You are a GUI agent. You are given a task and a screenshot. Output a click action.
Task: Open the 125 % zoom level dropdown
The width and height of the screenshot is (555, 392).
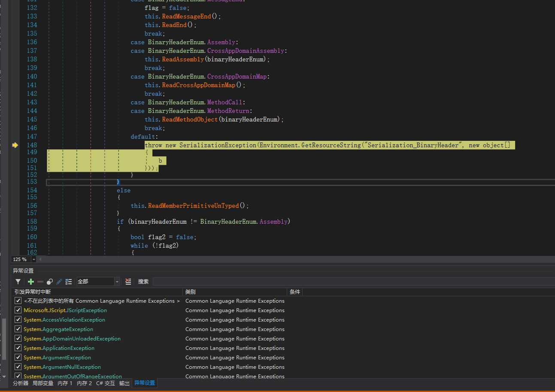tap(34, 259)
